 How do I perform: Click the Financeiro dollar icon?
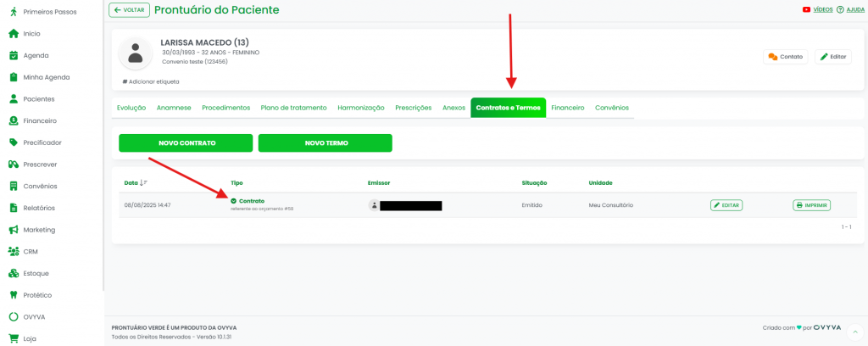click(x=13, y=120)
